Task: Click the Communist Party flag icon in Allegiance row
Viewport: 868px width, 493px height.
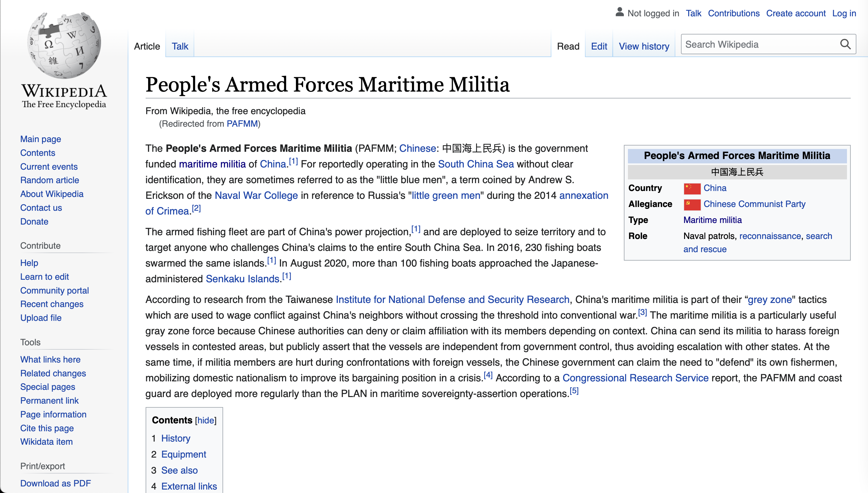Action: (x=692, y=204)
